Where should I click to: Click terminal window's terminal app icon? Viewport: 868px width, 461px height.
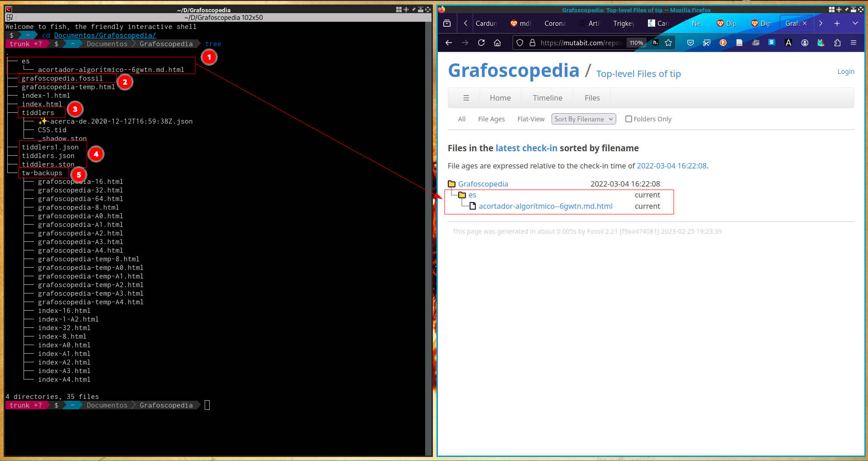click(9, 9)
